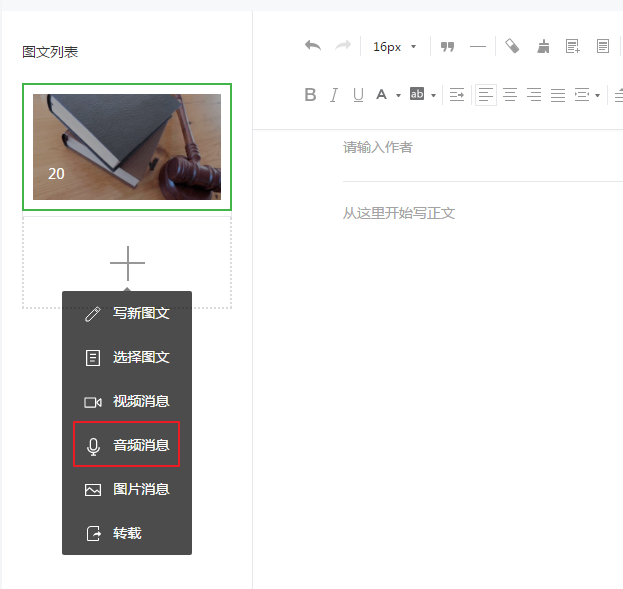Click the microphone icon beside 音频消息

(x=93, y=446)
